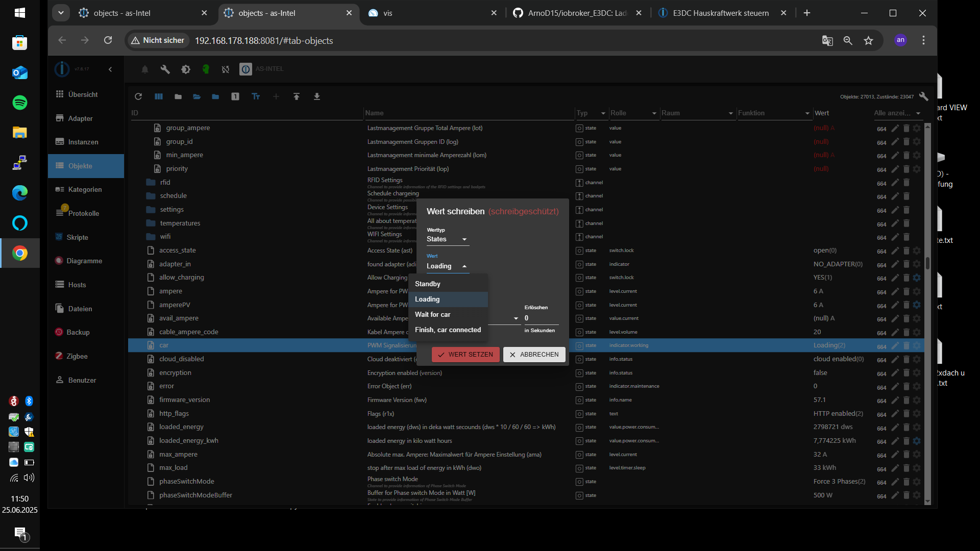Click the ID filter column field
This screenshot has width=980, height=551.
(x=246, y=113)
